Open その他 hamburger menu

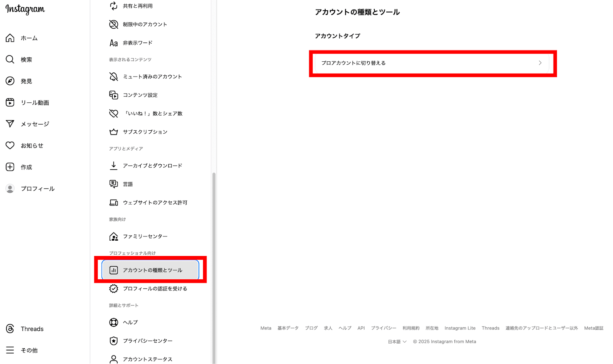(x=10, y=350)
